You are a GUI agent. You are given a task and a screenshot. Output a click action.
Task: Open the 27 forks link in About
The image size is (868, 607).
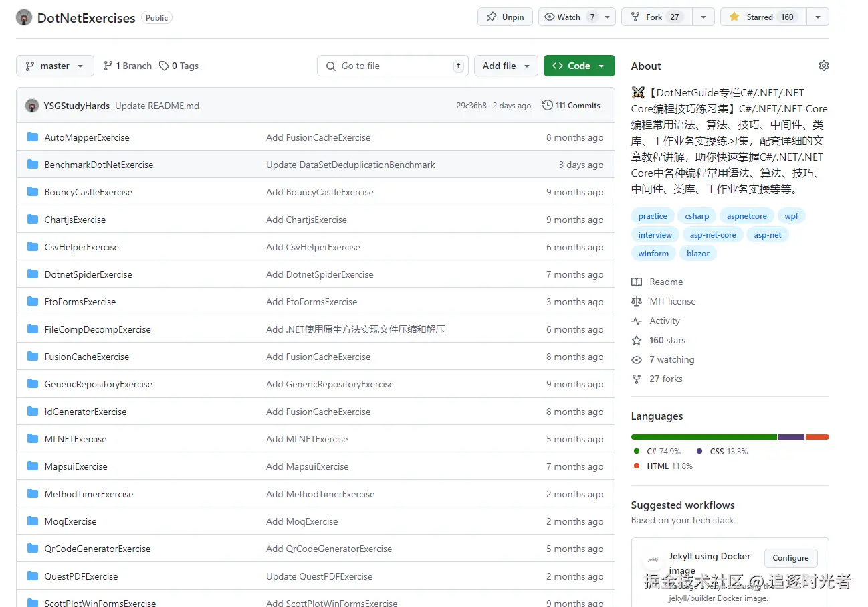657,379
